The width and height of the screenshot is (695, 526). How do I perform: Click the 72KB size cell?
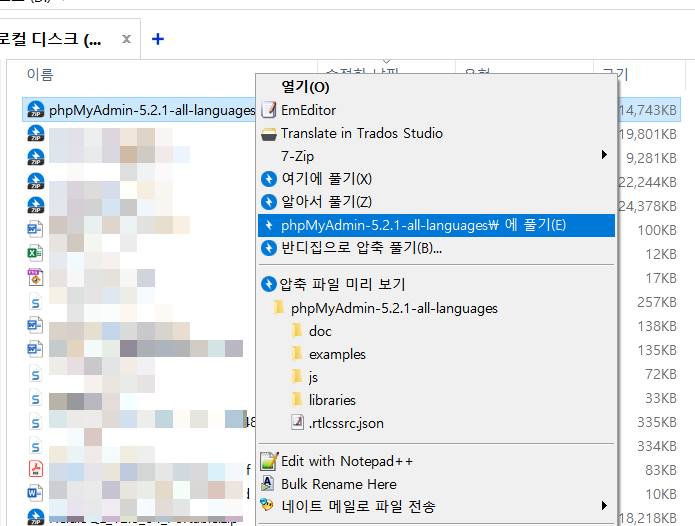click(661, 374)
